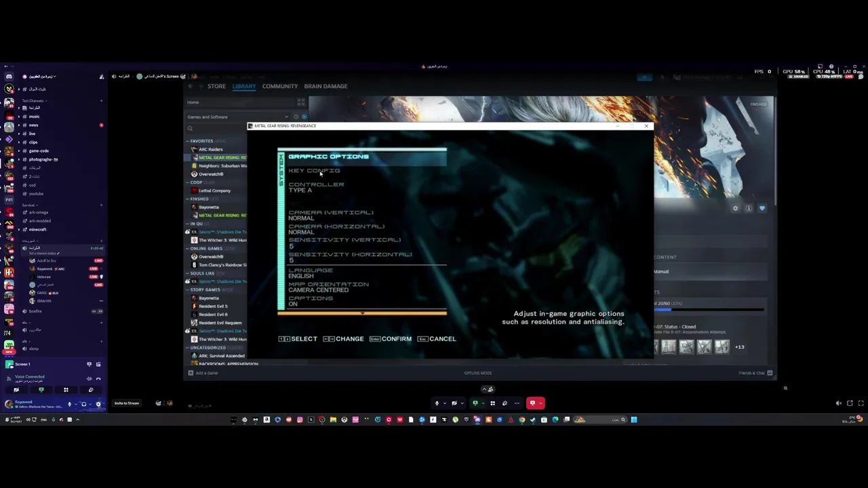Open game manage gear on Steam game page
Screen dimensions: 868x488
point(736,208)
